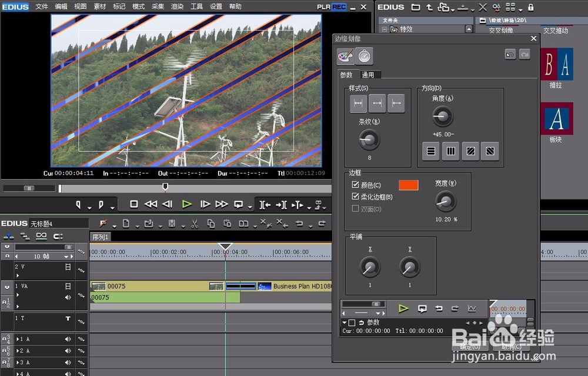The image size is (588, 376).
Task: Open the Save project dropdown arrow
Action: pos(183,226)
